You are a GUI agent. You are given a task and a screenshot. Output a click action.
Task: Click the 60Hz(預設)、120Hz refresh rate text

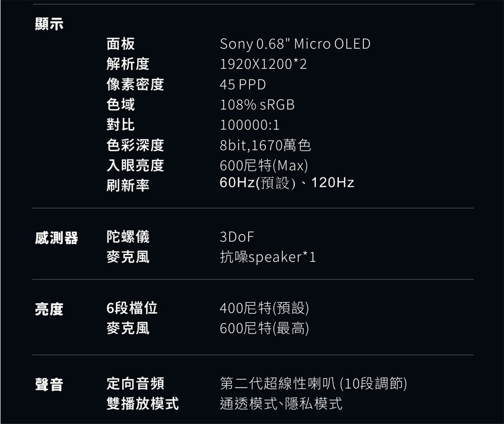pos(287,183)
